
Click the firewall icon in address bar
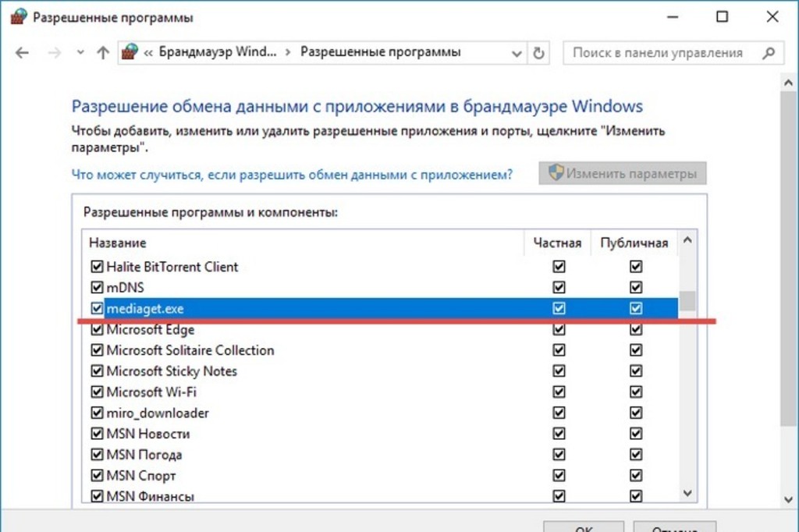(x=130, y=53)
